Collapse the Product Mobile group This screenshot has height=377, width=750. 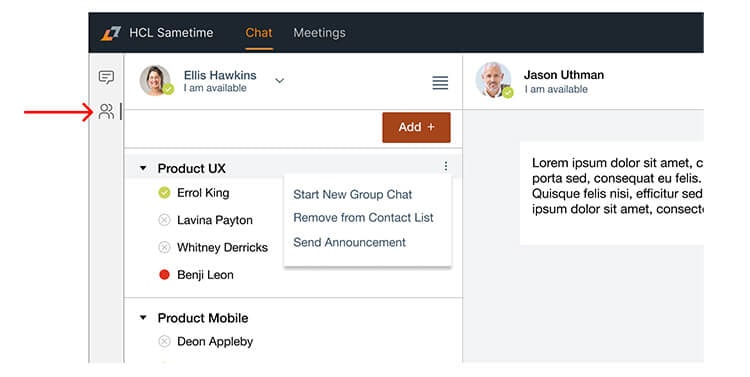(143, 318)
